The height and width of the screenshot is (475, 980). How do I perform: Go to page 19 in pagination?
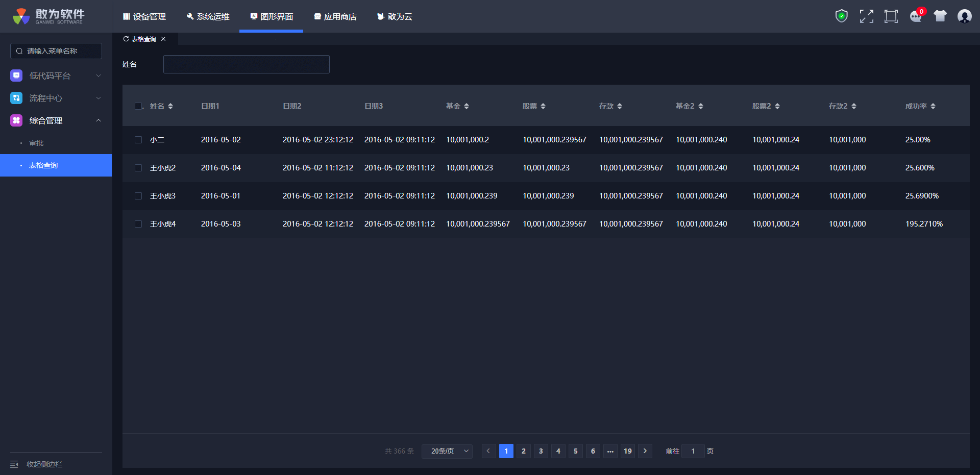[x=628, y=451]
